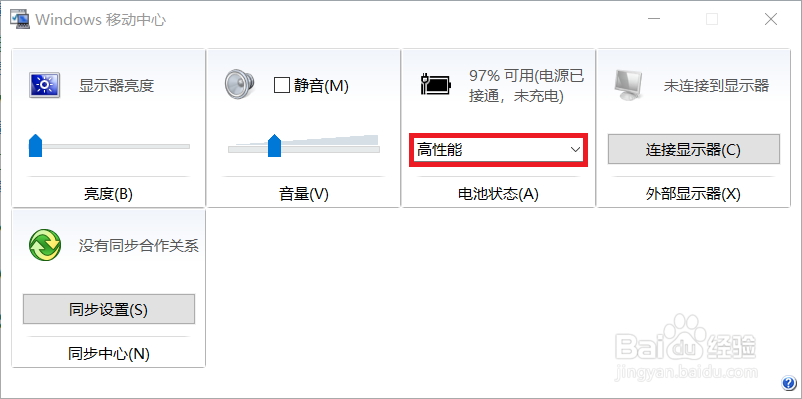The width and height of the screenshot is (802, 399).
Task: Click the 外部显示器(X) tile label
Action: [693, 194]
